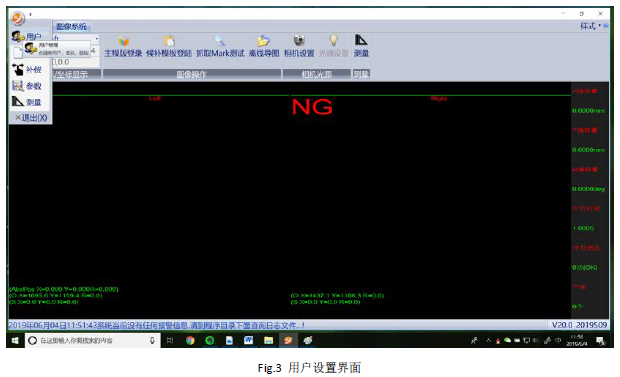This screenshot has height=377, width=620.
Task: Select 补偿 in the application menu
Action: coord(26,70)
